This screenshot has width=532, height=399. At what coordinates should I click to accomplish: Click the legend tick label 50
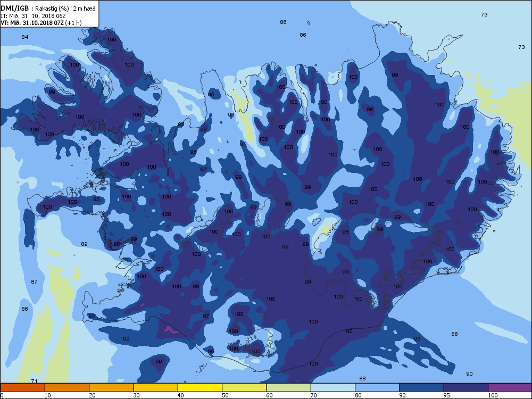click(x=225, y=395)
